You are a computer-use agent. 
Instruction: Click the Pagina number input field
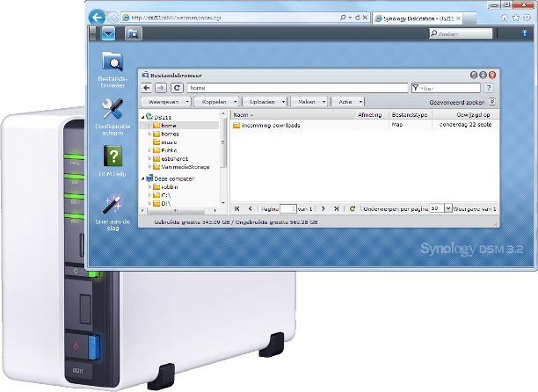(287, 208)
